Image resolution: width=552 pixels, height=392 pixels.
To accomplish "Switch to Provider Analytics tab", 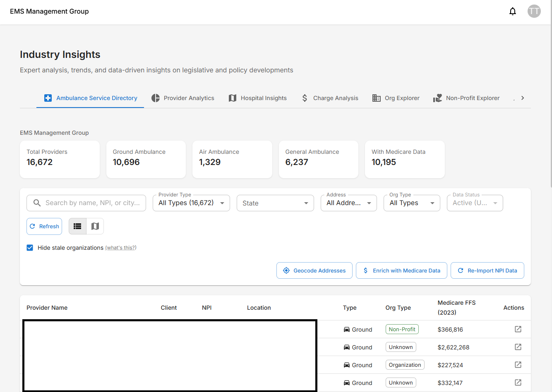I will click(182, 98).
